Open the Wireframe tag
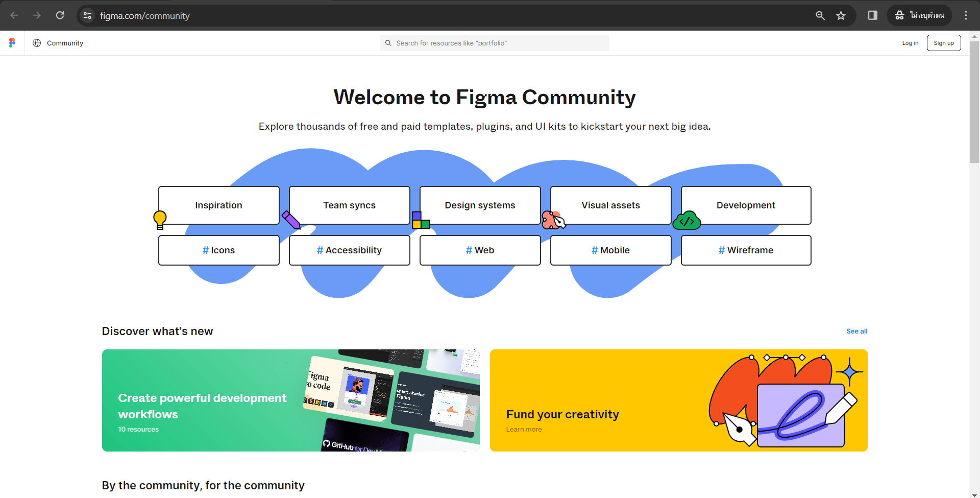 pyautogui.click(x=746, y=250)
